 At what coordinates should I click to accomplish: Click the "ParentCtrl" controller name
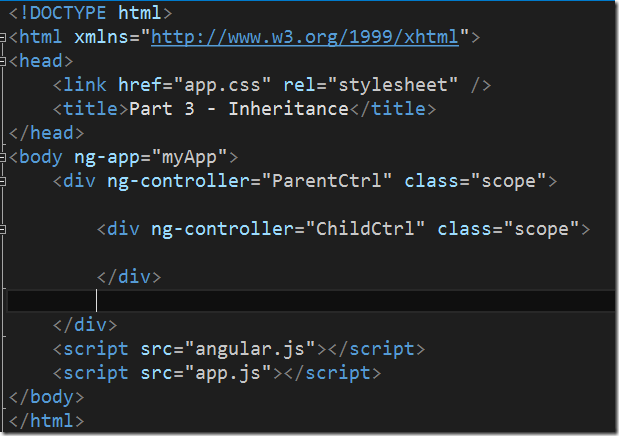coord(327,181)
